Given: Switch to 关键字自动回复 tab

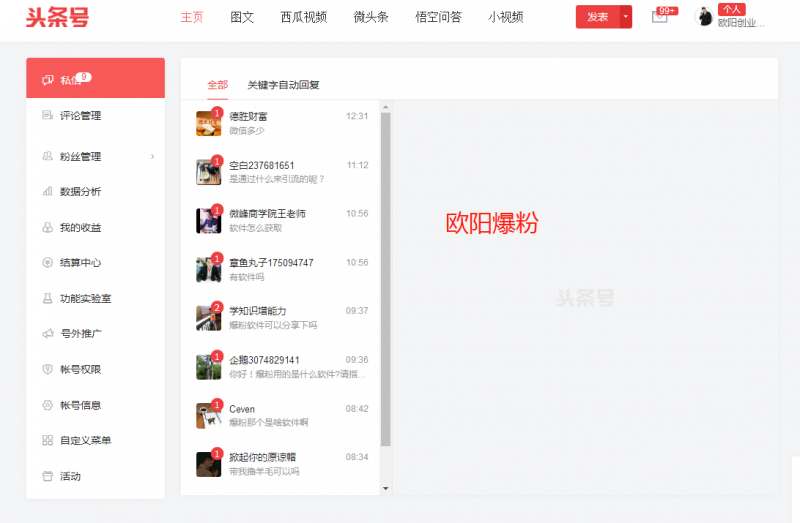Looking at the screenshot, I should (283, 85).
